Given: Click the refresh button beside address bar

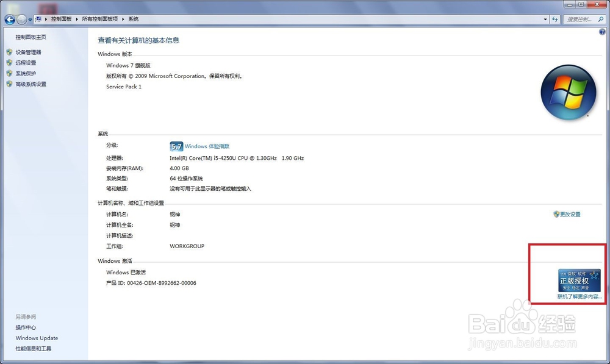Looking at the screenshot, I should click(554, 19).
